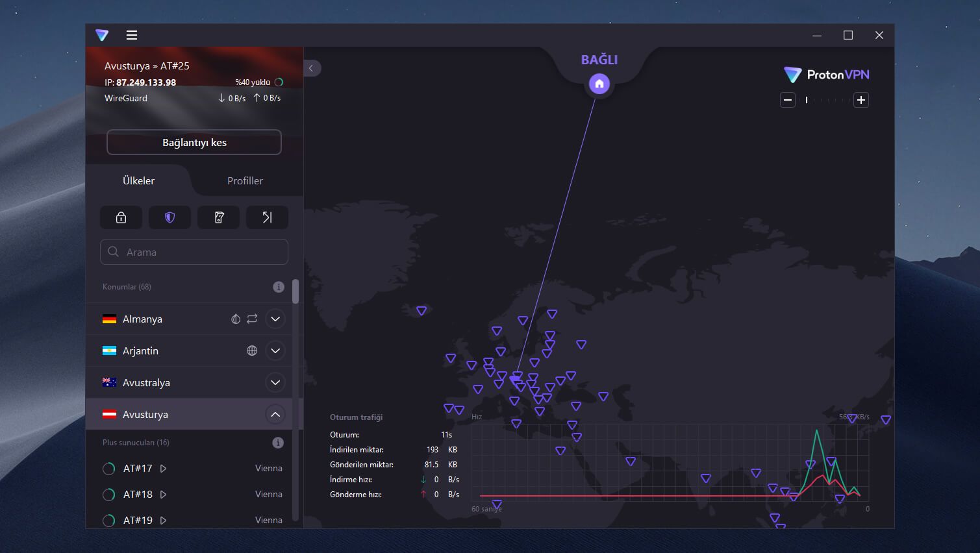Click the Tor icon in Almanya row
This screenshot has width=980, height=553.
[x=236, y=319]
